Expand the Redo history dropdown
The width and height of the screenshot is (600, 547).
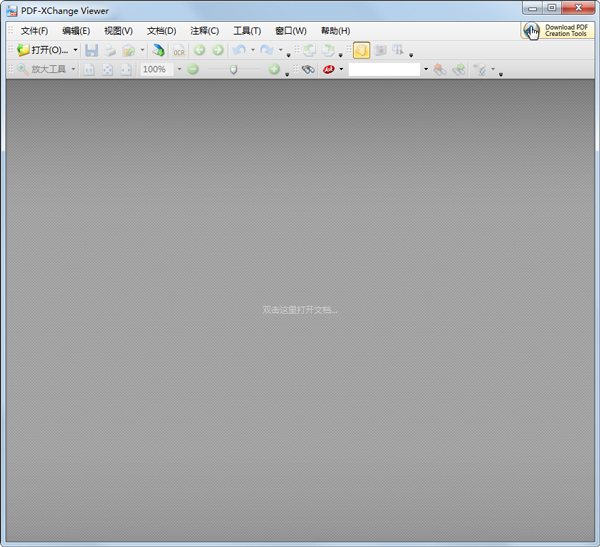point(280,50)
